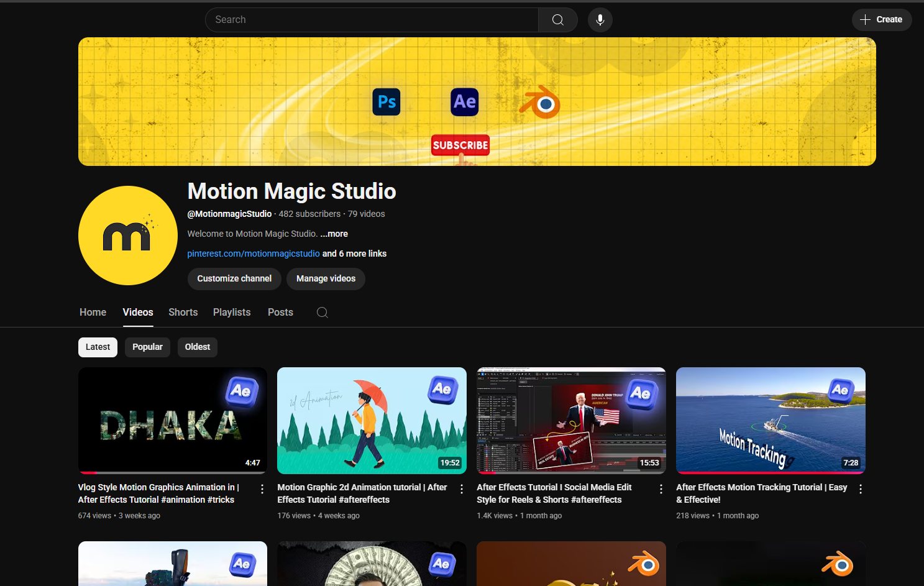Open the Create dropdown button
The image size is (924, 586).
tap(882, 20)
